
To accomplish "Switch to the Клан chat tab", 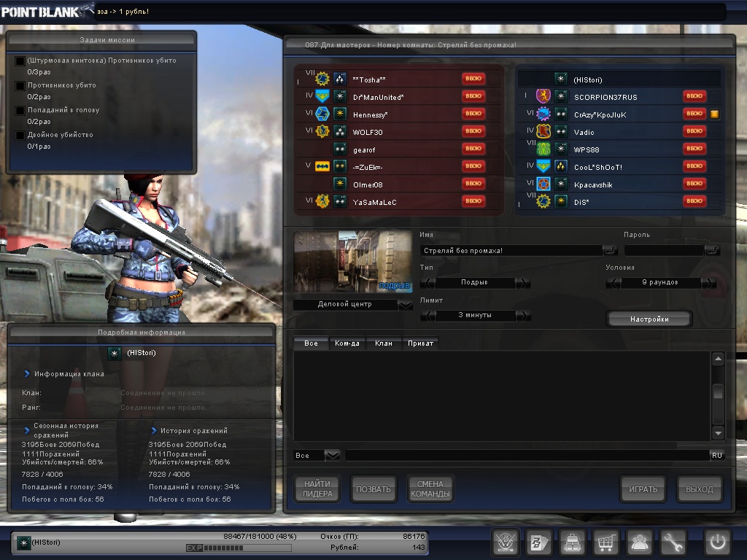I will tap(384, 343).
